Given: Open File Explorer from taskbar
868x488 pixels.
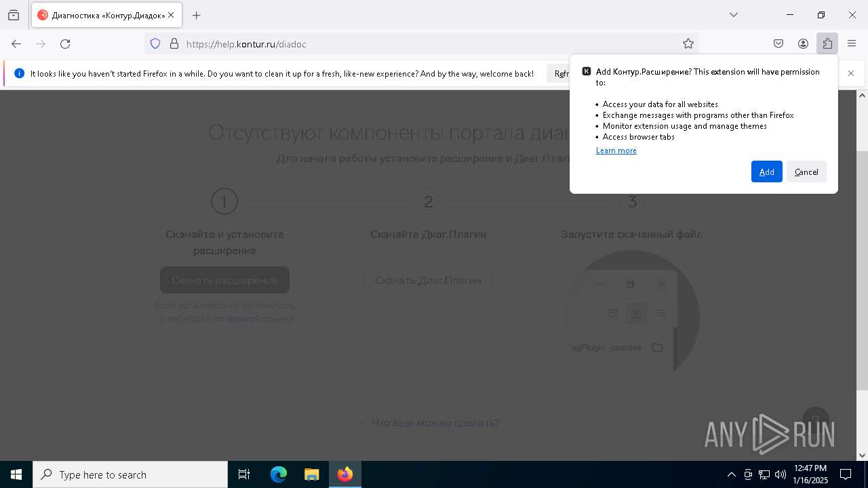Looking at the screenshot, I should 311,474.
